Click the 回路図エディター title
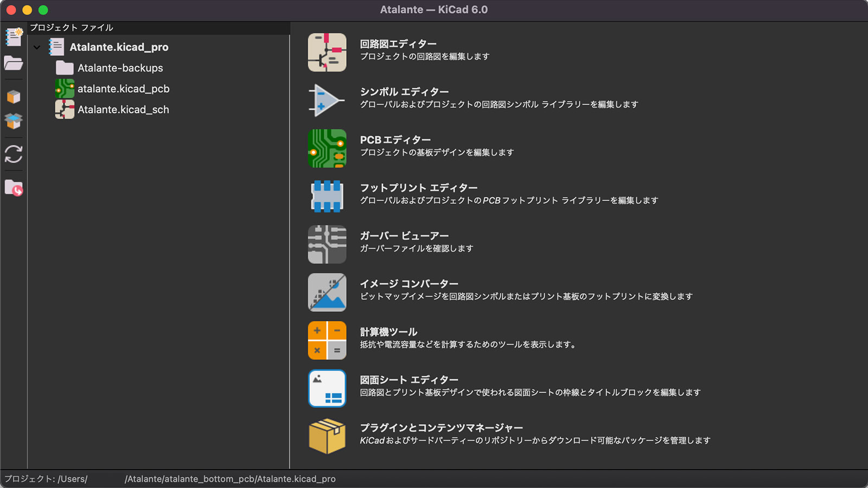The width and height of the screenshot is (868, 488). [x=398, y=44]
